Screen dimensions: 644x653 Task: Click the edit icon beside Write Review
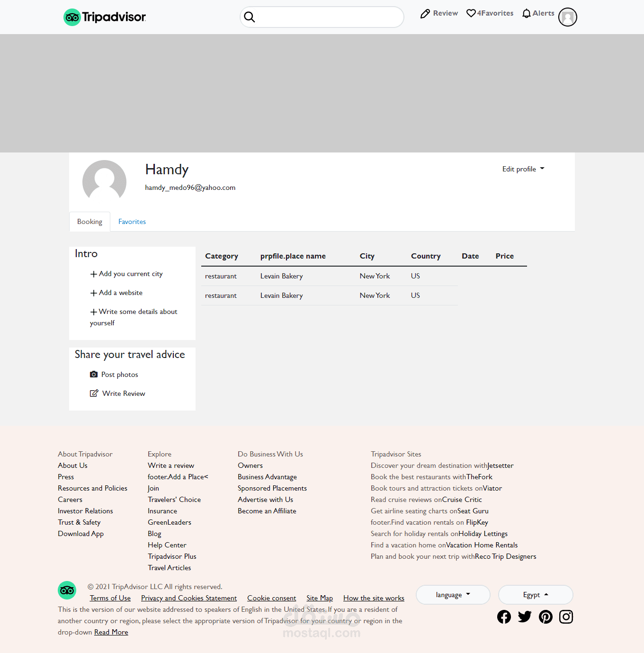[94, 393]
